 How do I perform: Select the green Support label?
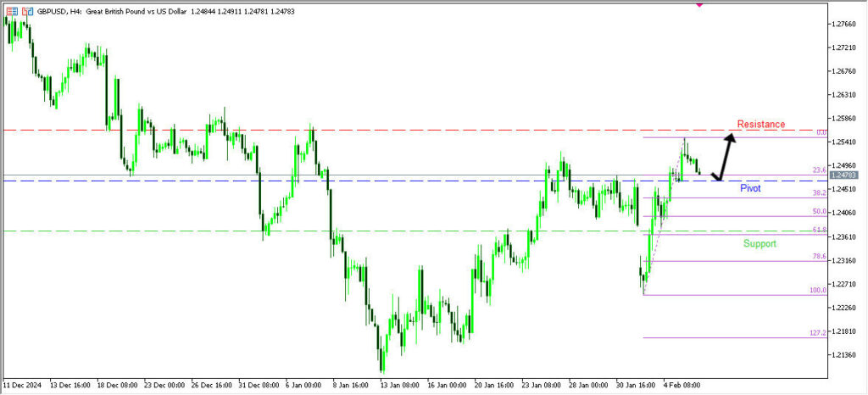(759, 243)
